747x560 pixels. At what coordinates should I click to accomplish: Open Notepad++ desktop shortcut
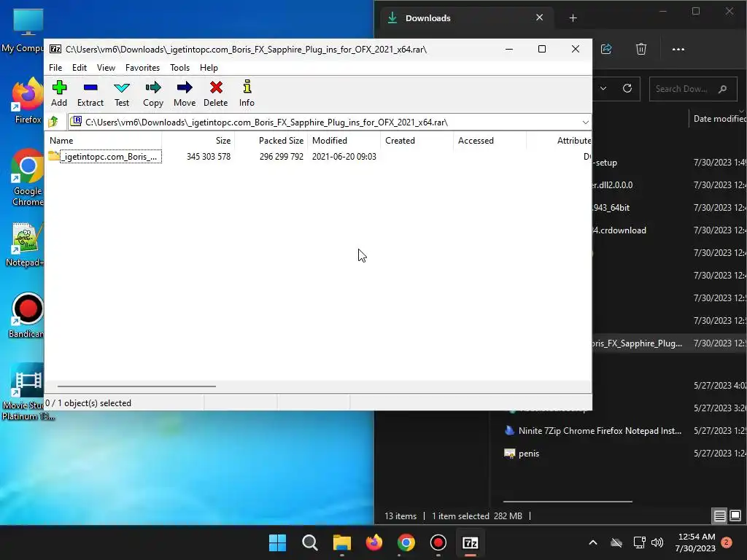click(x=25, y=245)
